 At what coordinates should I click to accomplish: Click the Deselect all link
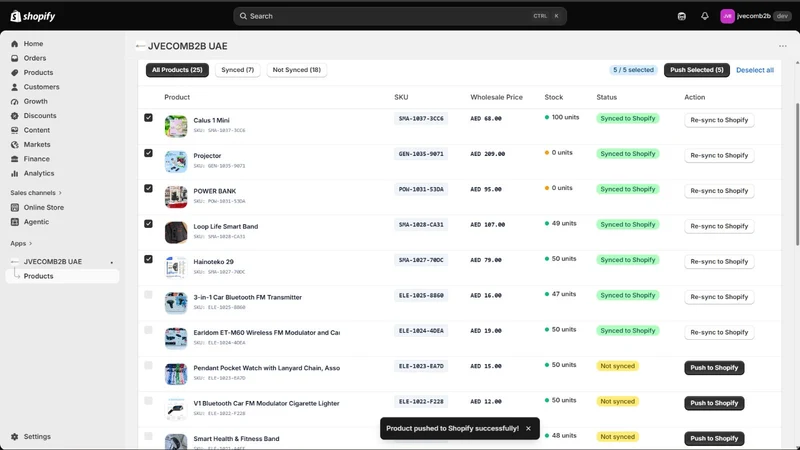click(755, 70)
